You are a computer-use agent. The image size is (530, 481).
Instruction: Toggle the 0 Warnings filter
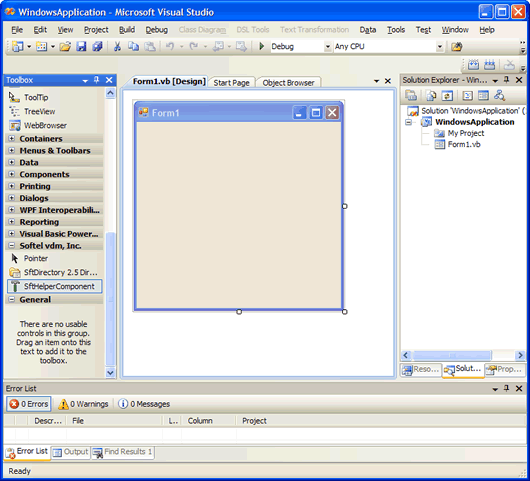pos(83,404)
